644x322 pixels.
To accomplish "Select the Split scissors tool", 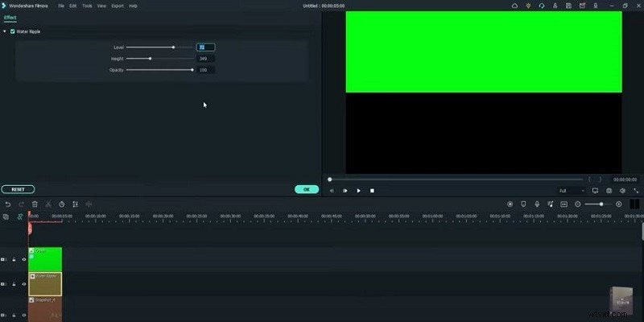I will pos(48,204).
